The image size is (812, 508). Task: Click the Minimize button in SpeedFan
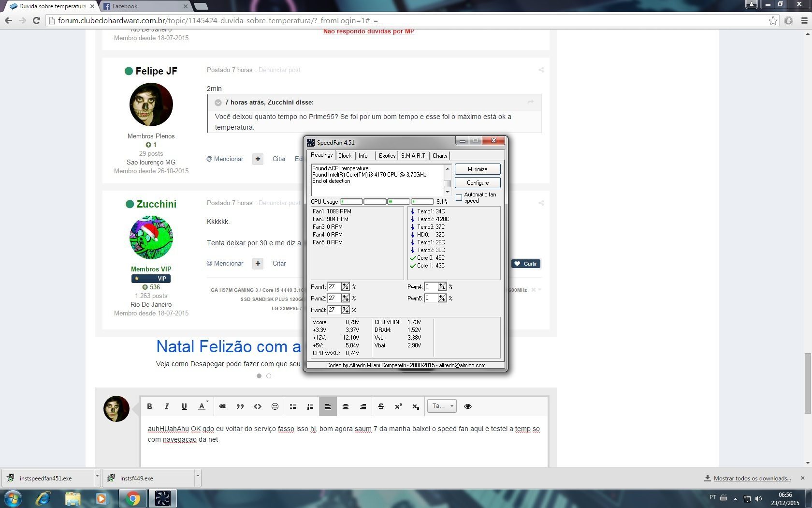(x=478, y=169)
